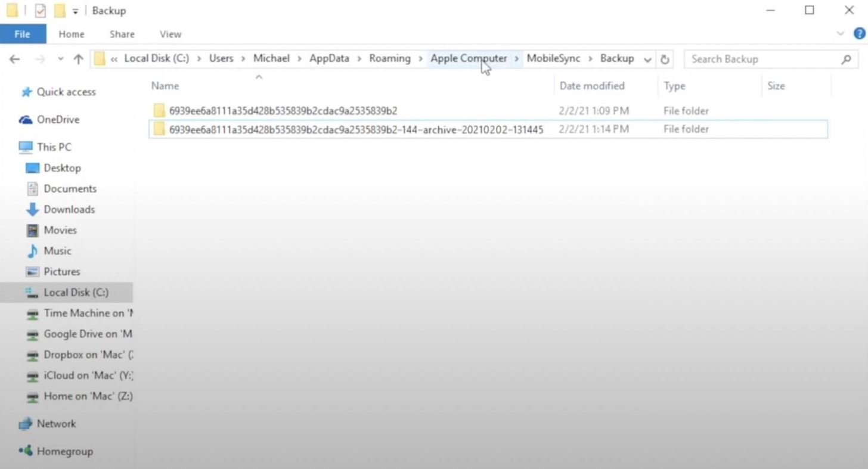Open the Share ribbon tab
This screenshot has width=868, height=469.
122,34
